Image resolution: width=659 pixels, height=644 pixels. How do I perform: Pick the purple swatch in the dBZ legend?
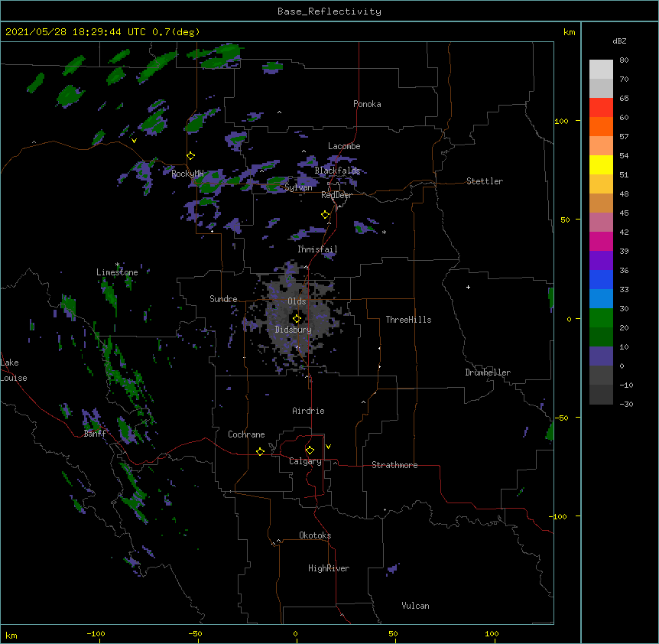click(601, 261)
